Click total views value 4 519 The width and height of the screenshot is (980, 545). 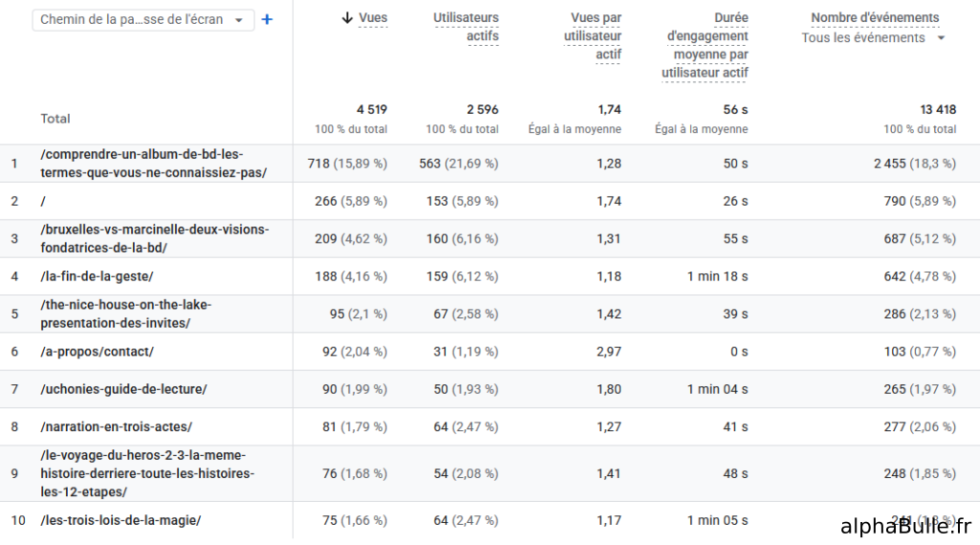click(372, 109)
